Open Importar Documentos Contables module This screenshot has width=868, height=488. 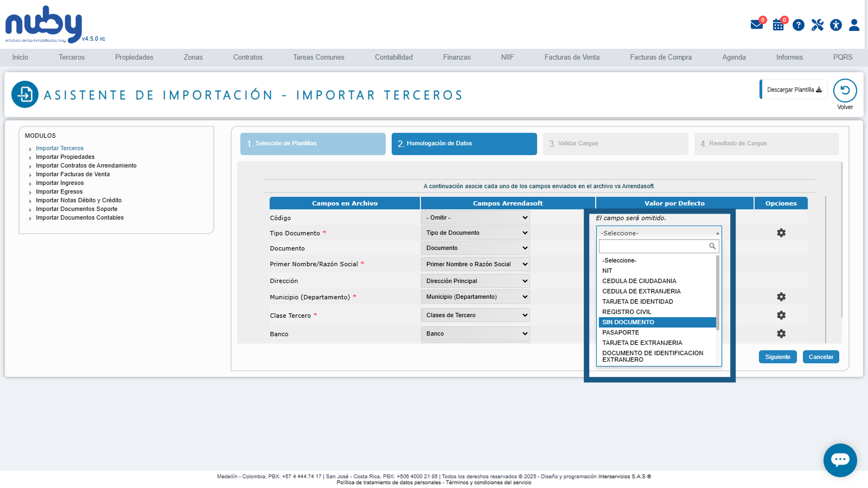[x=80, y=217]
